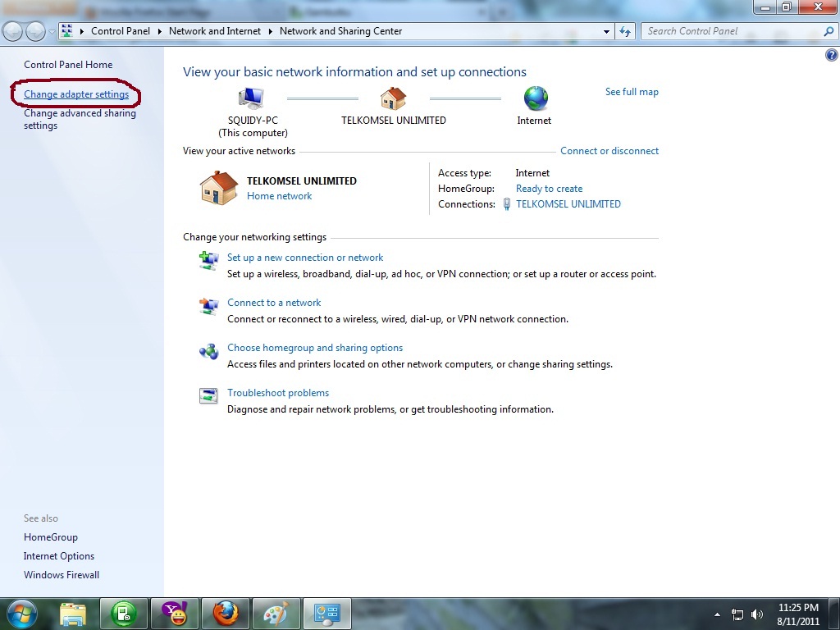Click the bold TELKOMSEL UNLIMITED network name

[x=302, y=181]
